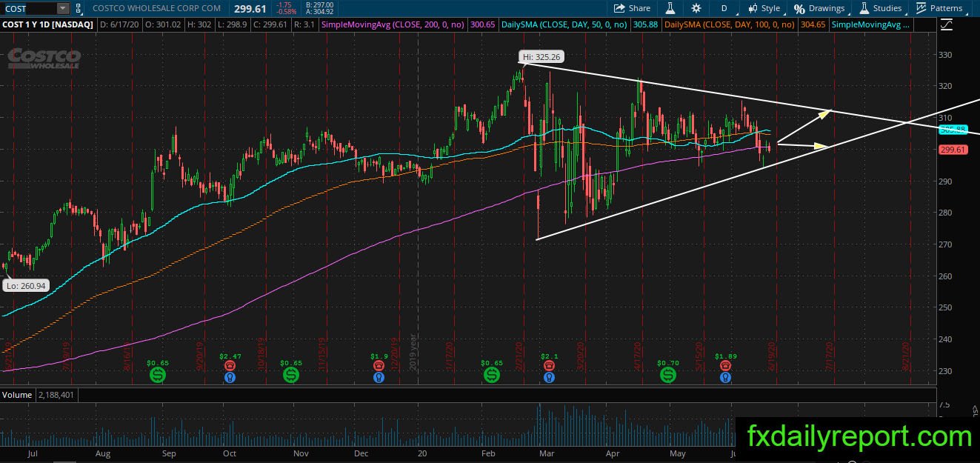Open the D timeframe dropdown

click(x=724, y=8)
